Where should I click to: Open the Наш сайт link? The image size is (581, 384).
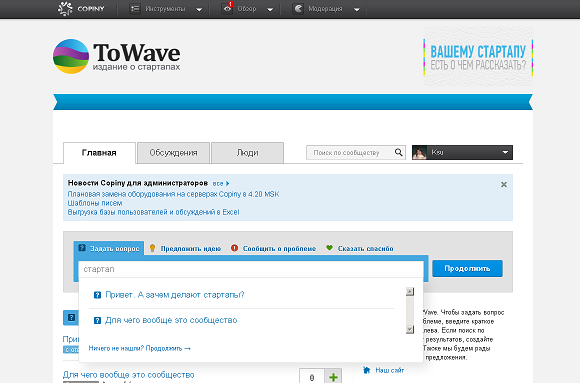[x=390, y=370]
